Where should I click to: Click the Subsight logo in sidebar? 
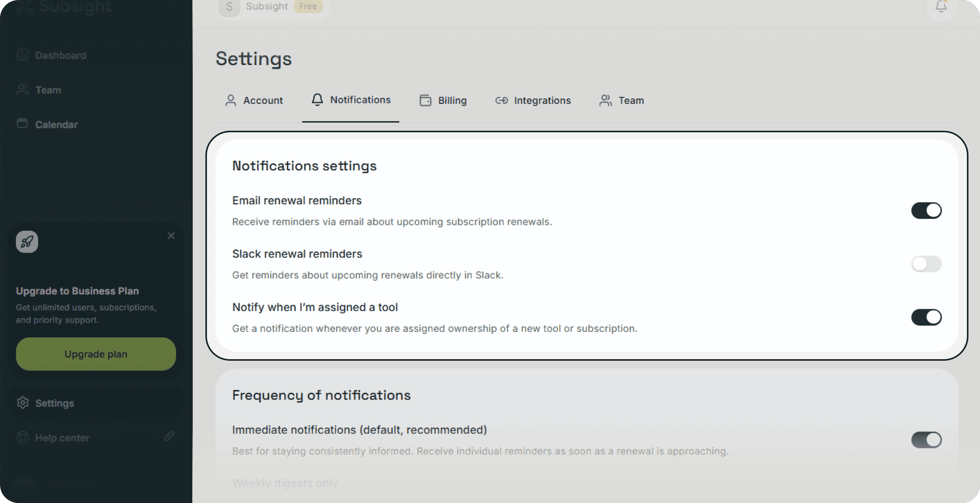tap(64, 7)
